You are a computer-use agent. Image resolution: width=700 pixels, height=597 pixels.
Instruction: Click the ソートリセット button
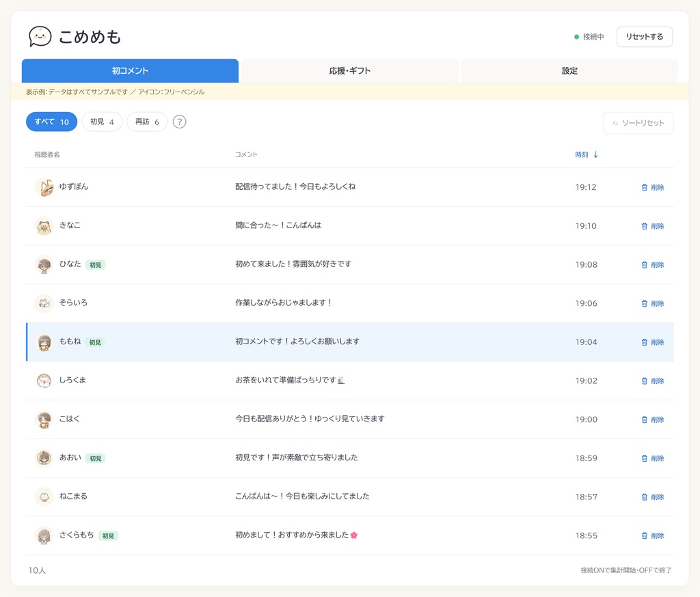pyautogui.click(x=638, y=123)
